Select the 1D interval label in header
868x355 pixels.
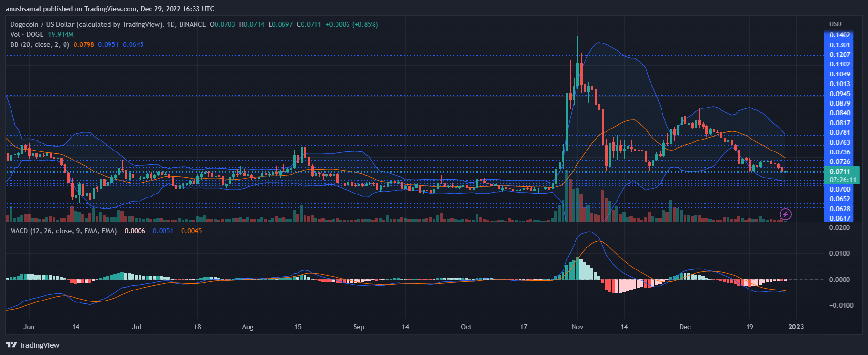pyautogui.click(x=171, y=24)
